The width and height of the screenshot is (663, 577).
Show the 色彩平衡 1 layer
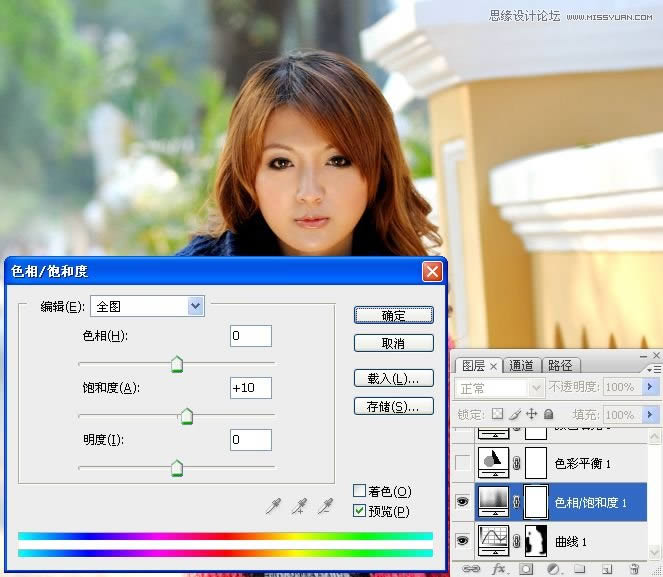click(462, 462)
